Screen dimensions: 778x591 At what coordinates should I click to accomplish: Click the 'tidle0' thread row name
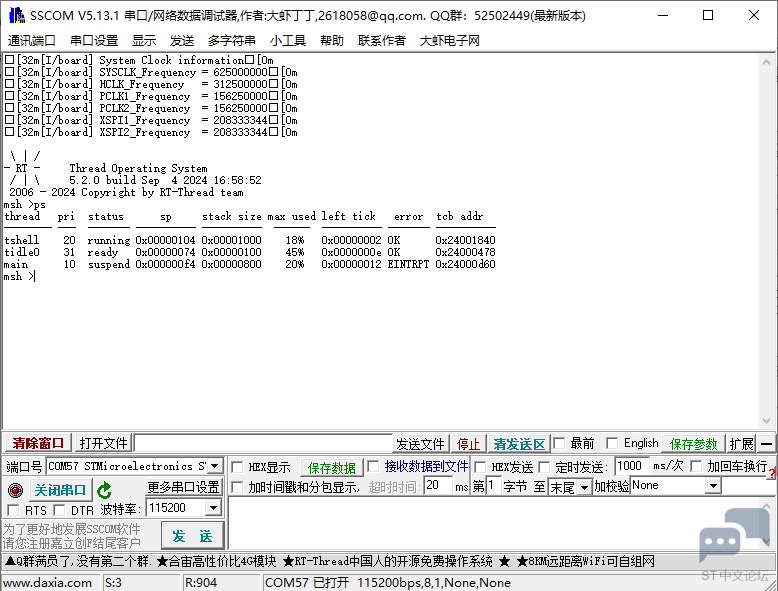(x=21, y=252)
